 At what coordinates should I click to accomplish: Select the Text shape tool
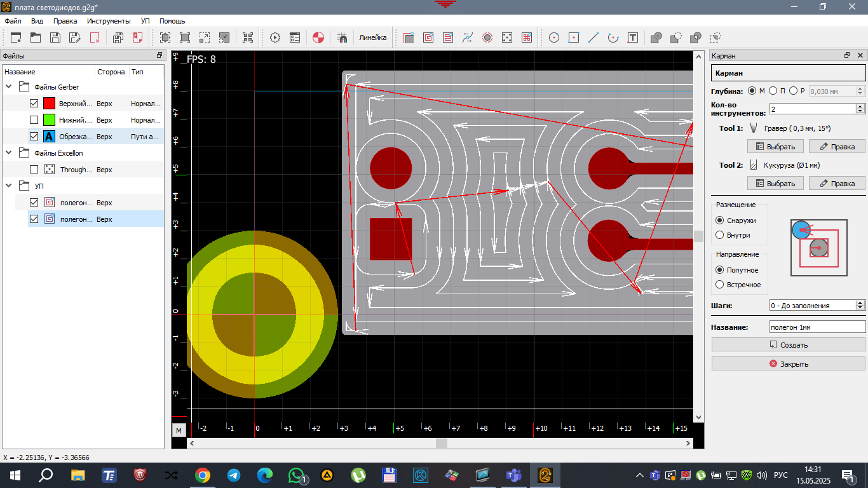pos(632,37)
